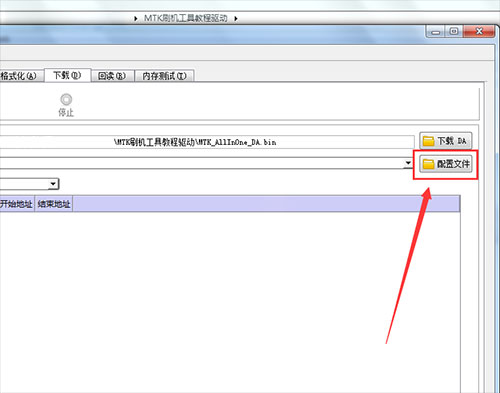Image resolution: width=500 pixels, height=393 pixels.
Task: Click the Stop (停止) icon
Action: (x=66, y=99)
